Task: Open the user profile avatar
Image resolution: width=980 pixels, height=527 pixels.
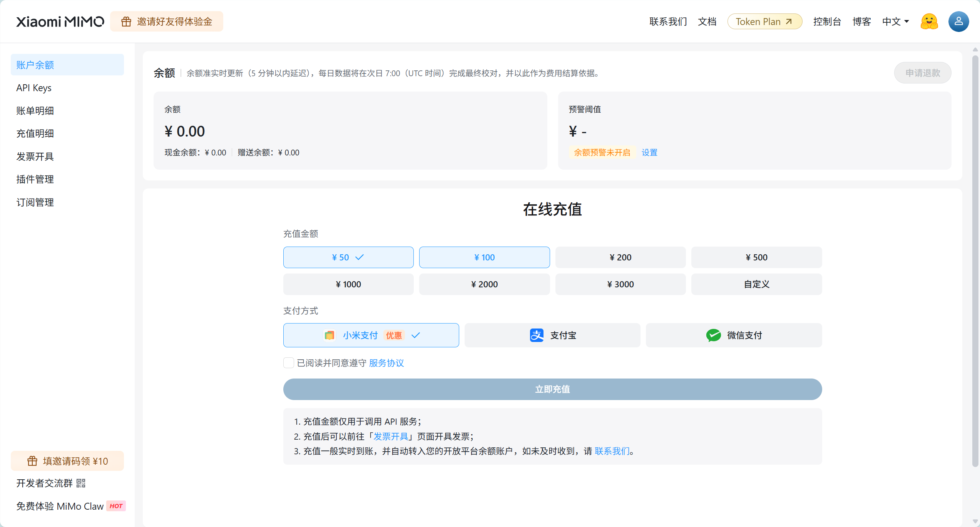Action: click(958, 22)
